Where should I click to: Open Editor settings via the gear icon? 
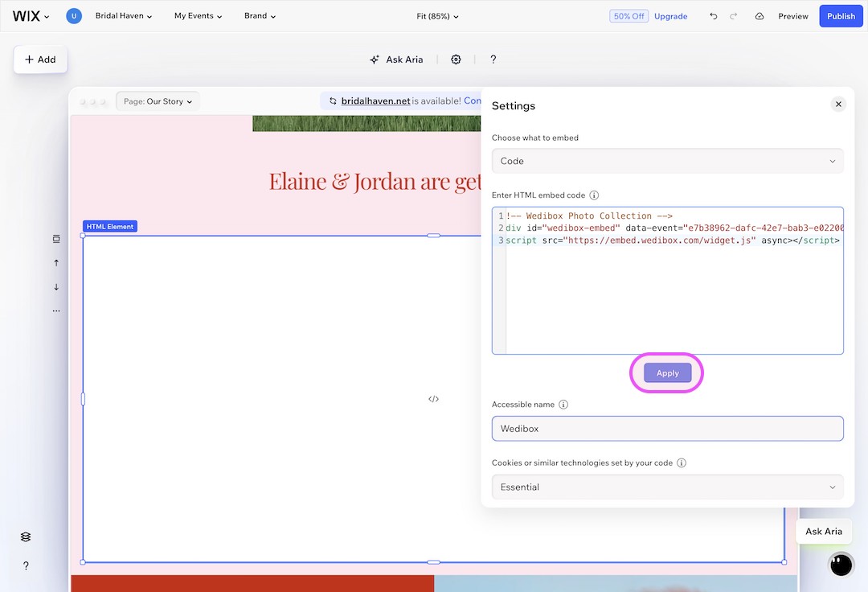(456, 59)
